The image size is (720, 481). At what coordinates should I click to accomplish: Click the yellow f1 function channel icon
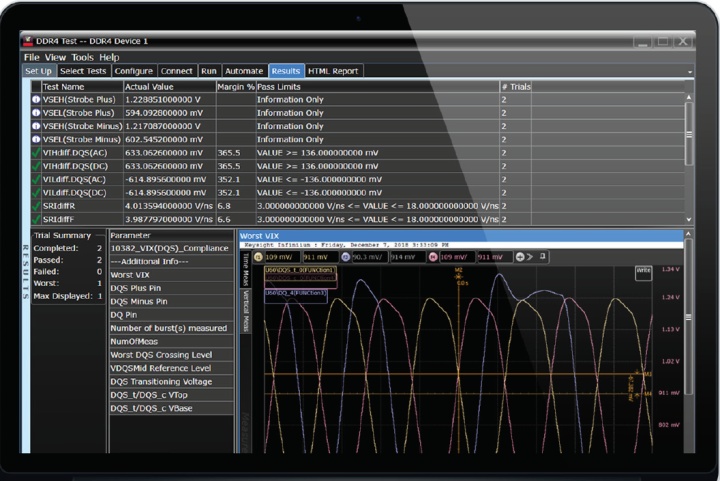[x=258, y=257]
